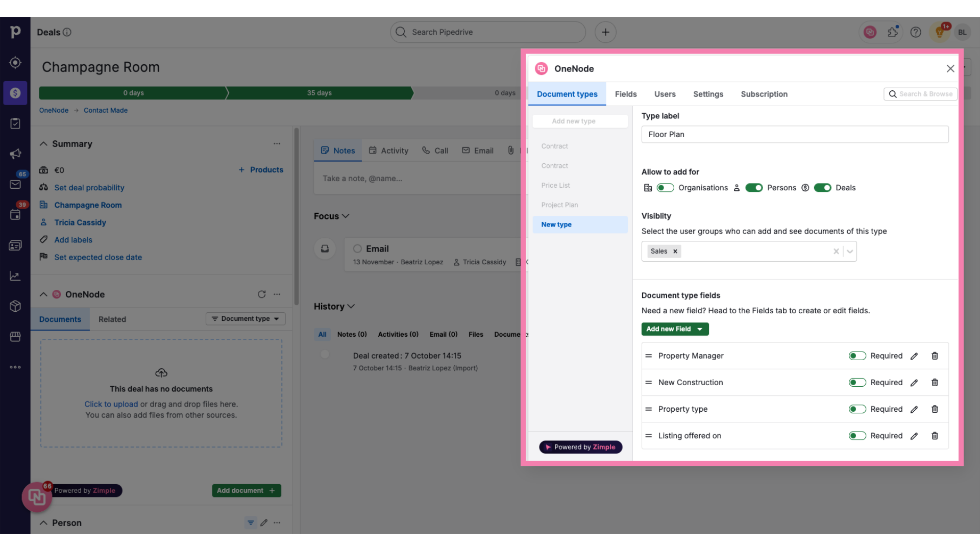Open the puzzle-piece extensions icon
The image size is (980, 551).
click(x=893, y=32)
